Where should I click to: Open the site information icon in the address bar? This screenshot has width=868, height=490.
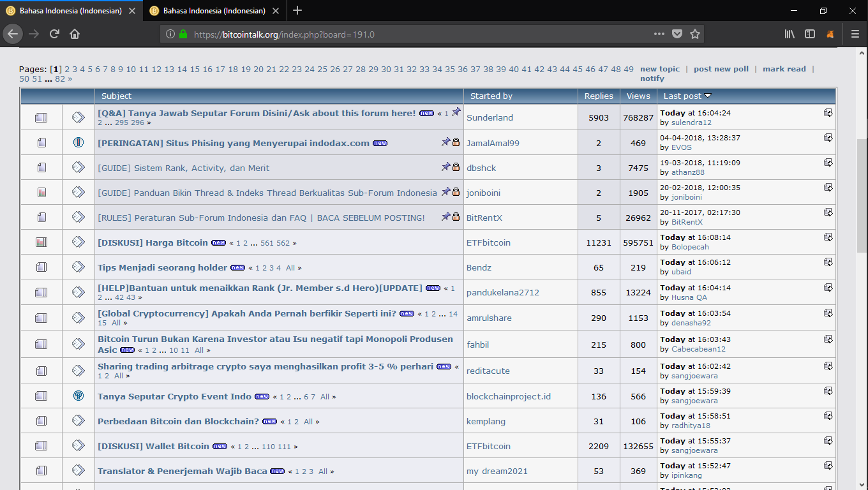pos(170,34)
